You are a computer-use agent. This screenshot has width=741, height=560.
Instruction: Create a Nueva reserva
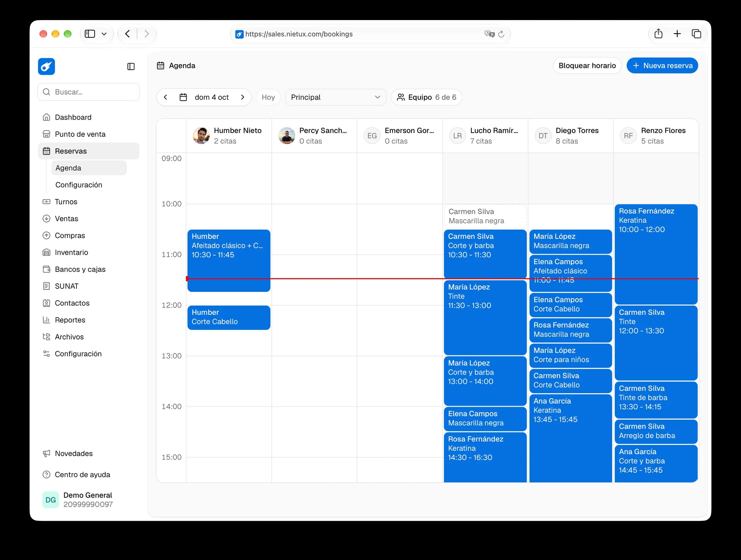coord(662,66)
